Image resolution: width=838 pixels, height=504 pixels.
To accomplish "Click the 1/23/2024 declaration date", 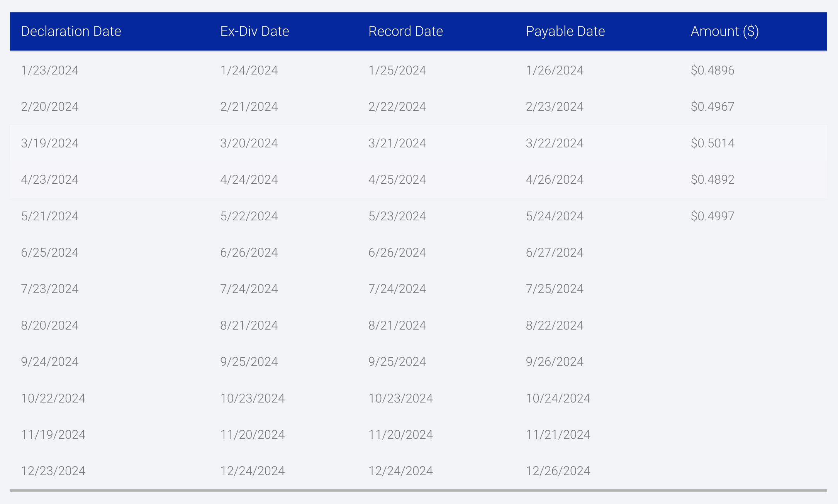I will click(x=50, y=70).
